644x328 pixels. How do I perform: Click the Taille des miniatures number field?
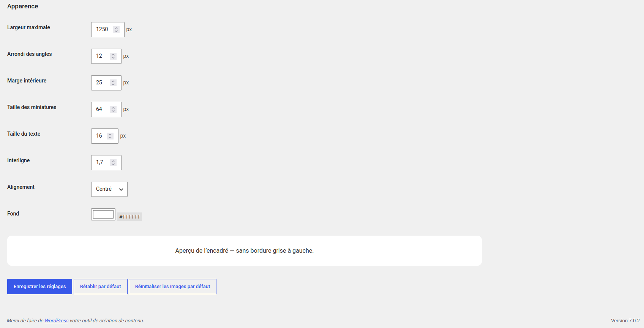click(x=106, y=109)
